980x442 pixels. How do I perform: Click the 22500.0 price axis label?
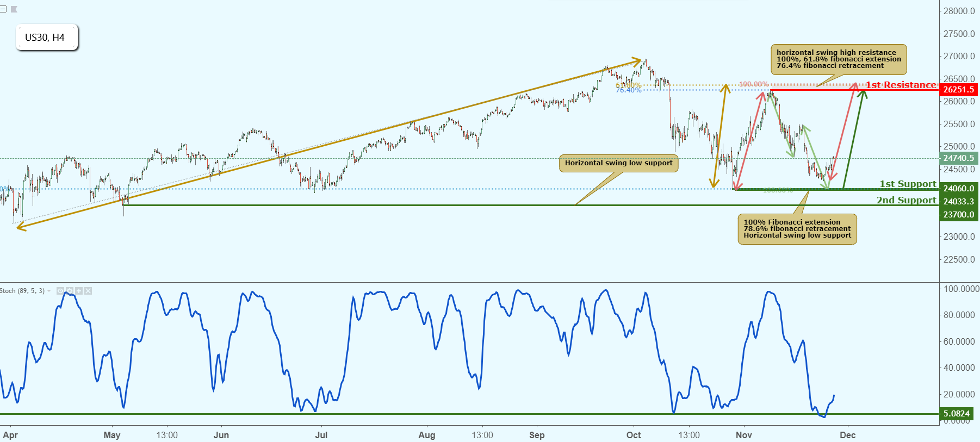(959, 259)
